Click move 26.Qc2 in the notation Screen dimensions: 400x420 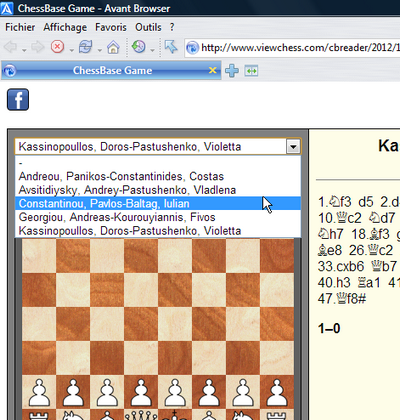click(371, 250)
